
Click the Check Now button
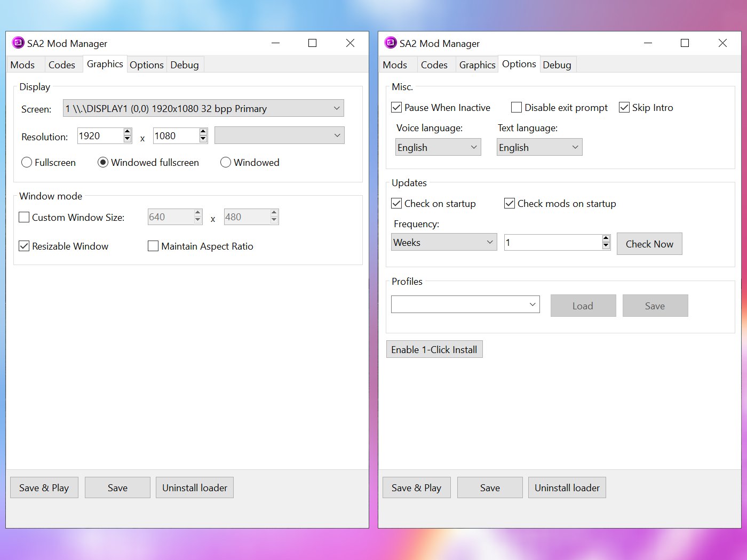pyautogui.click(x=649, y=244)
